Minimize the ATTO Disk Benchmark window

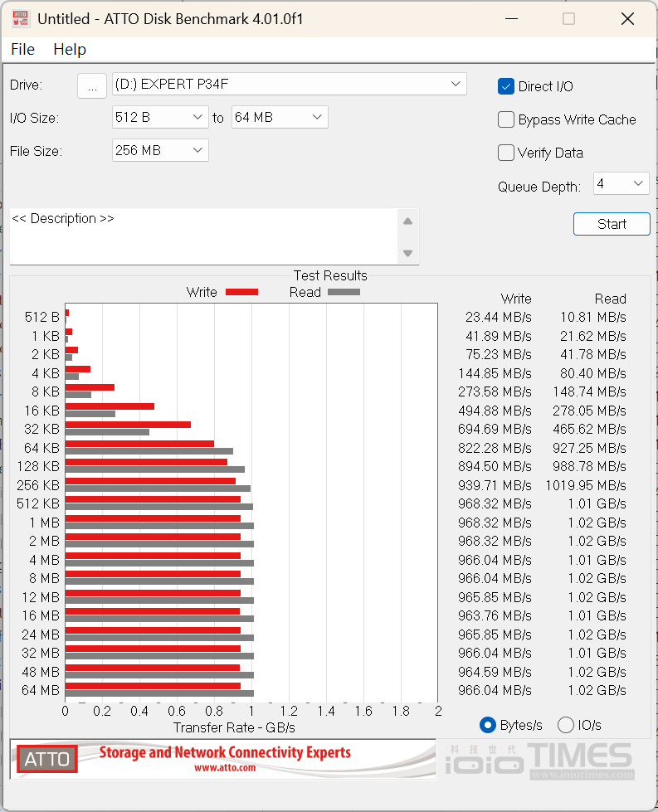click(x=510, y=18)
